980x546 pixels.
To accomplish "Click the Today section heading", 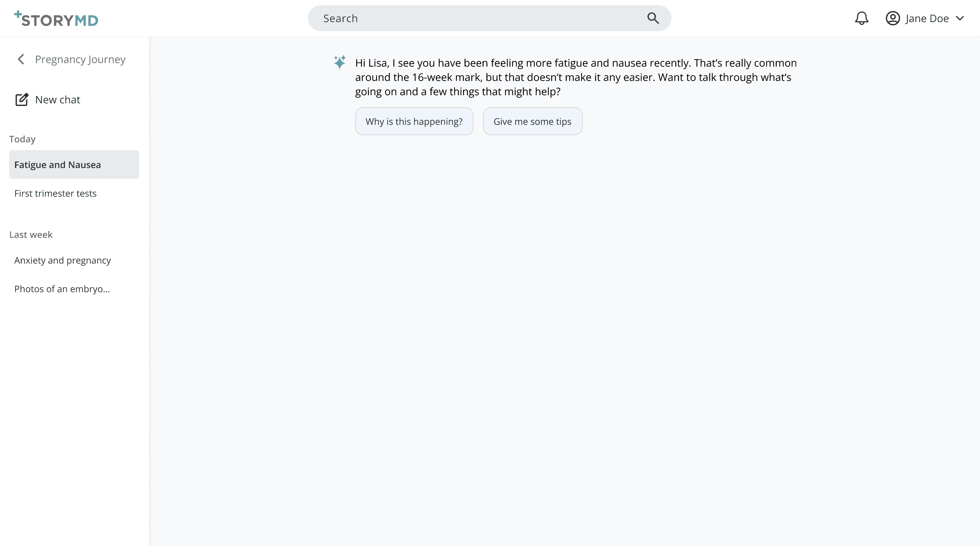I will tap(22, 139).
